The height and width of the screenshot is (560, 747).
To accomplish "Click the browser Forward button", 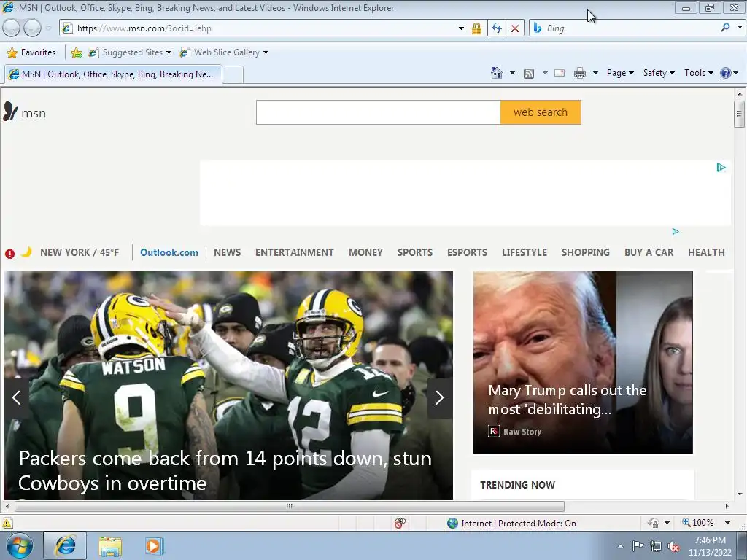I will (32, 28).
